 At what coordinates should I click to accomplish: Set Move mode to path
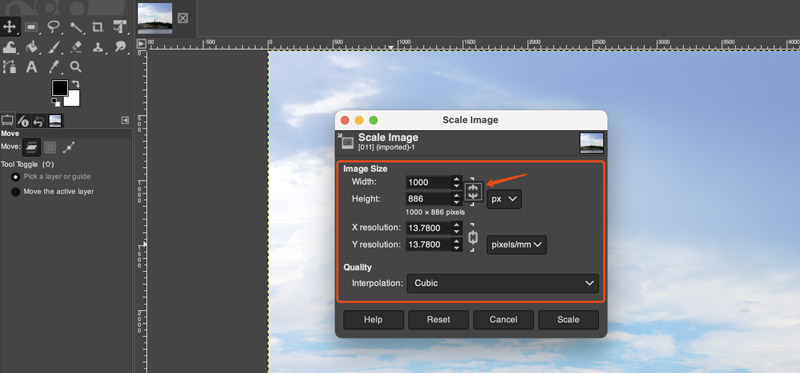click(69, 147)
